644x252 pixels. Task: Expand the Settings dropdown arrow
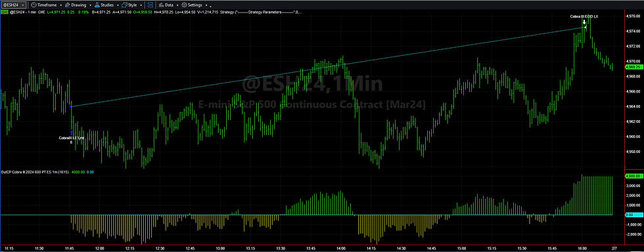point(206,5)
